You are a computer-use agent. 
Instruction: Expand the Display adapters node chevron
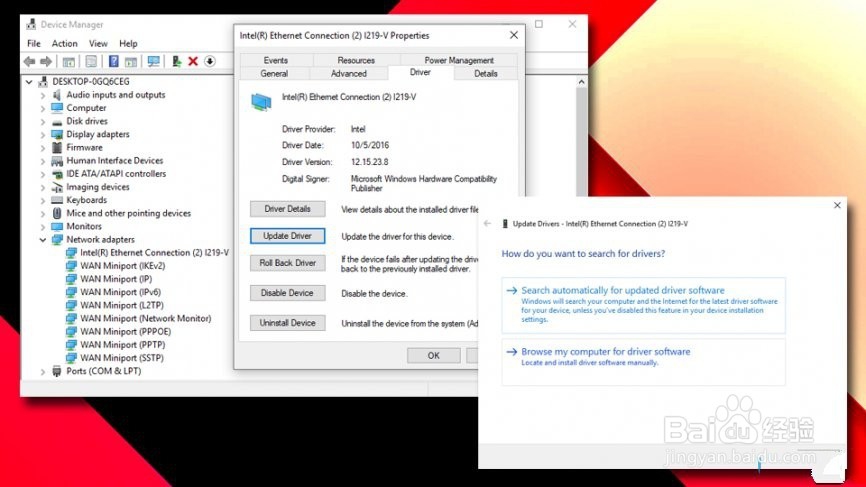pyautogui.click(x=43, y=134)
